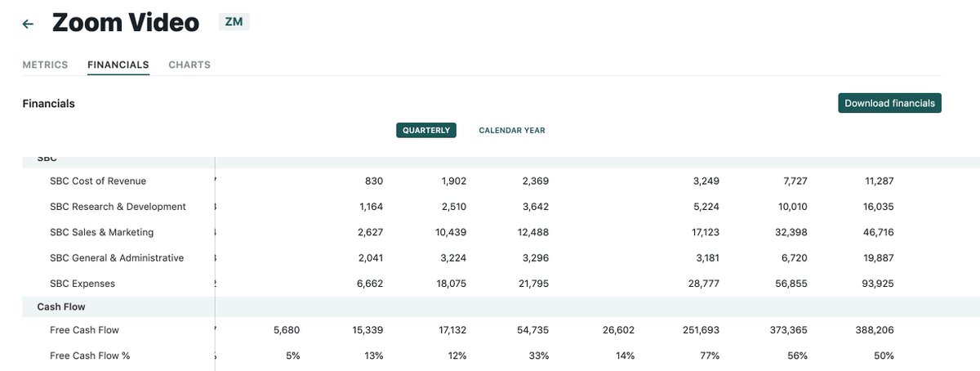Click the 1,164 Research & Development value
Image resolution: width=980 pixels, height=371 pixels.
pos(371,207)
